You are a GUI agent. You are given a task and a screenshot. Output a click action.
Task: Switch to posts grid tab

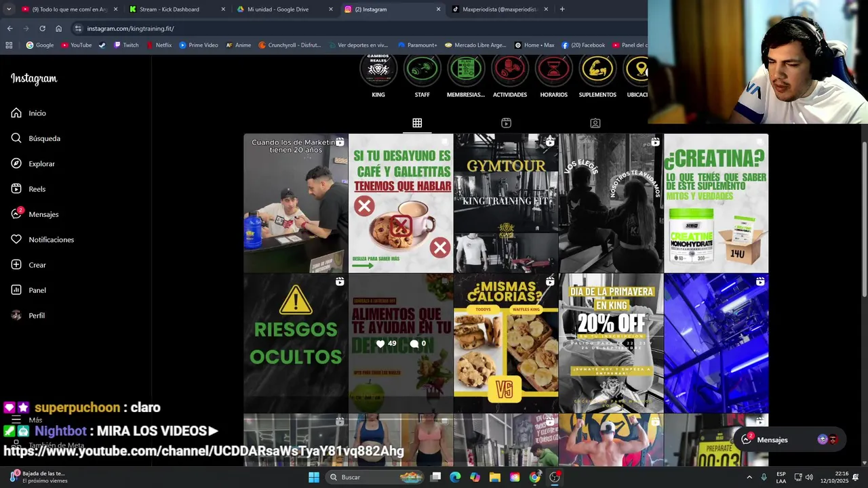[x=417, y=123]
